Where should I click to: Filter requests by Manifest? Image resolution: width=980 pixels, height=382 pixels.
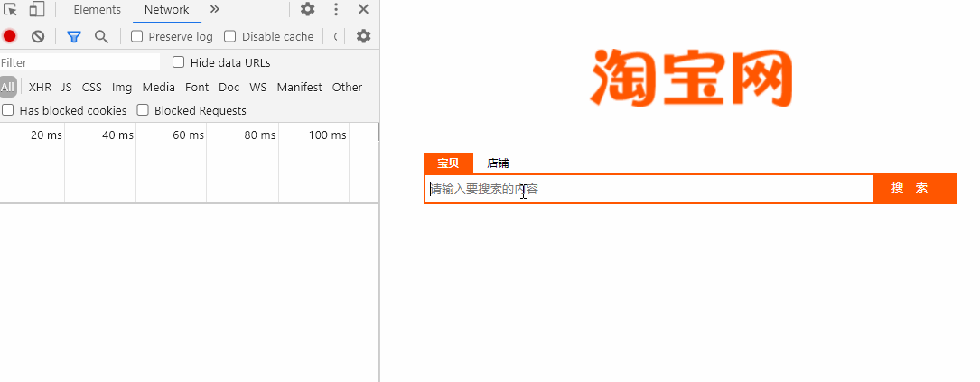[x=300, y=87]
